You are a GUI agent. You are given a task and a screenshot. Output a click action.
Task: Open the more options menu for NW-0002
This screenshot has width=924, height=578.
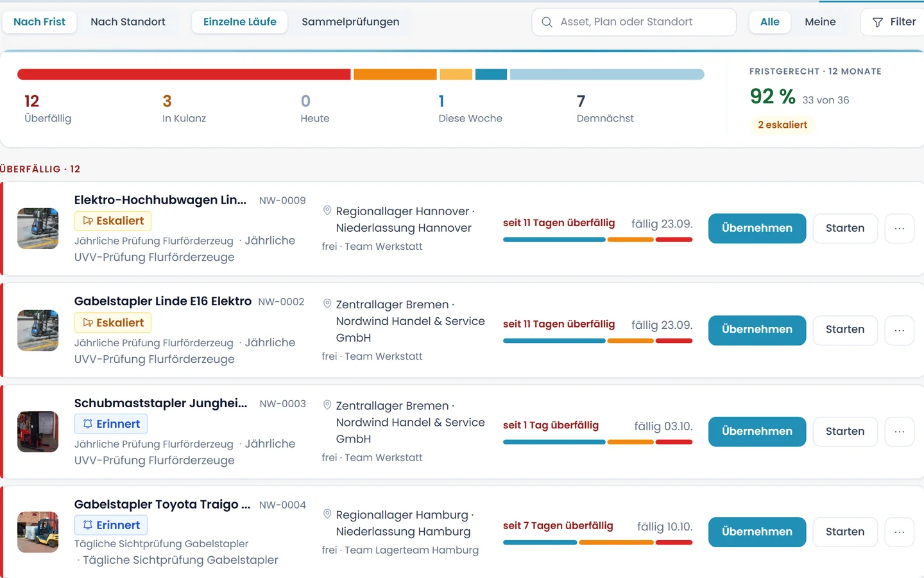[900, 330]
